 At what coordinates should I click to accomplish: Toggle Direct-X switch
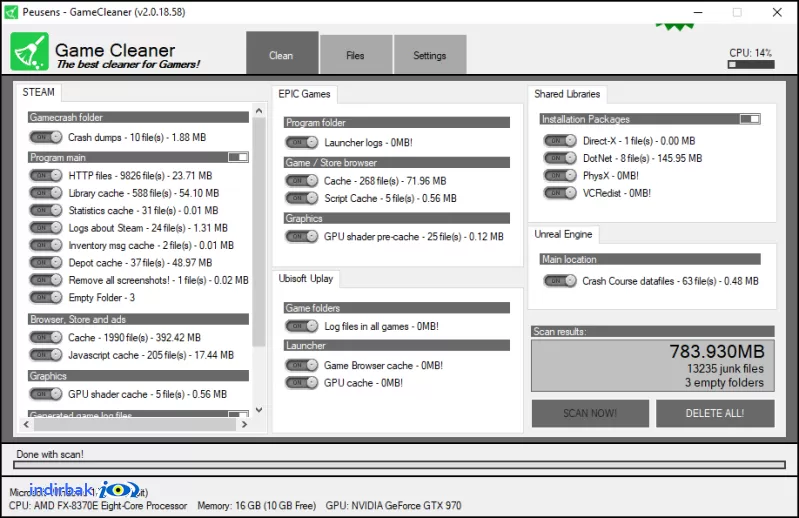(560, 141)
